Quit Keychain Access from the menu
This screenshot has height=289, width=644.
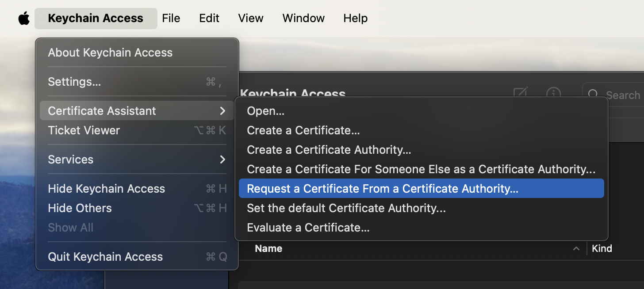(105, 257)
